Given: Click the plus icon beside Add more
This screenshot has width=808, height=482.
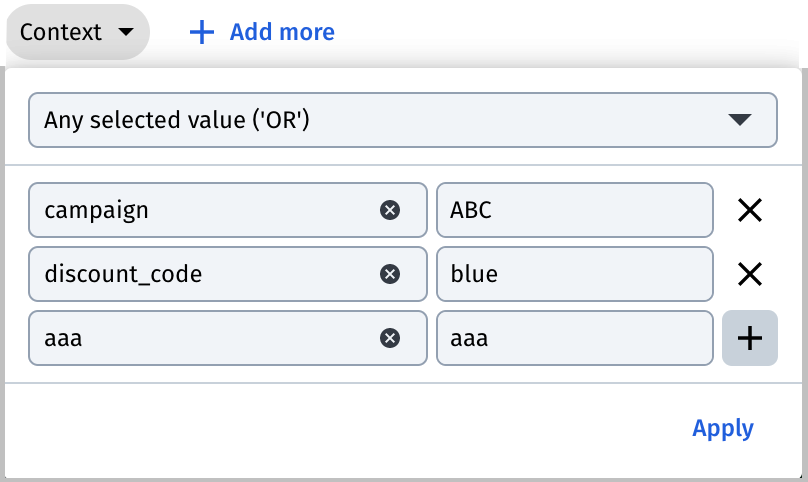Looking at the screenshot, I should [201, 32].
